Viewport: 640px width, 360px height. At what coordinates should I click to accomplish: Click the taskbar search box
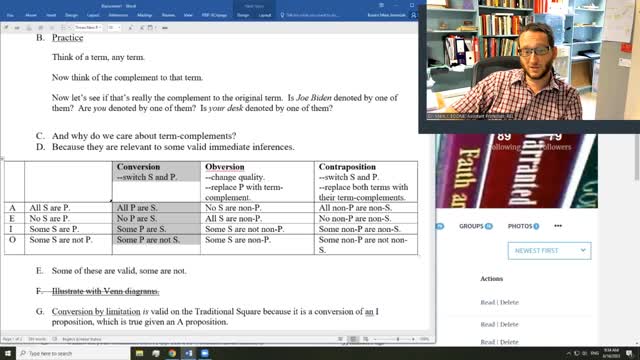[73, 353]
